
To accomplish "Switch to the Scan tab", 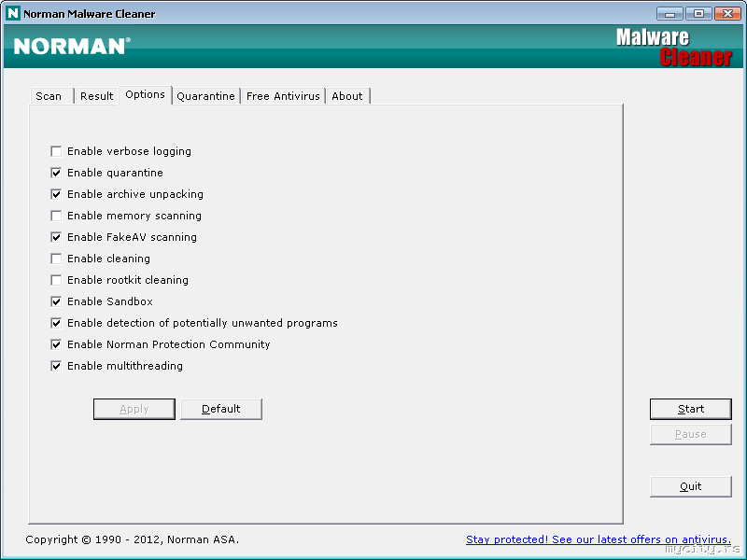I will [51, 96].
